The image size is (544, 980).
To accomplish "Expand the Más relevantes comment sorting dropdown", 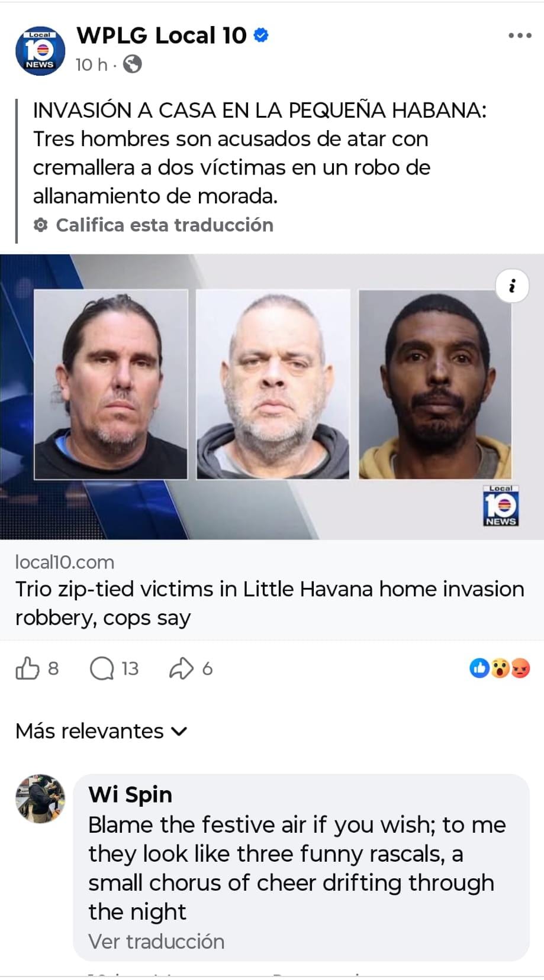I will (x=101, y=731).
